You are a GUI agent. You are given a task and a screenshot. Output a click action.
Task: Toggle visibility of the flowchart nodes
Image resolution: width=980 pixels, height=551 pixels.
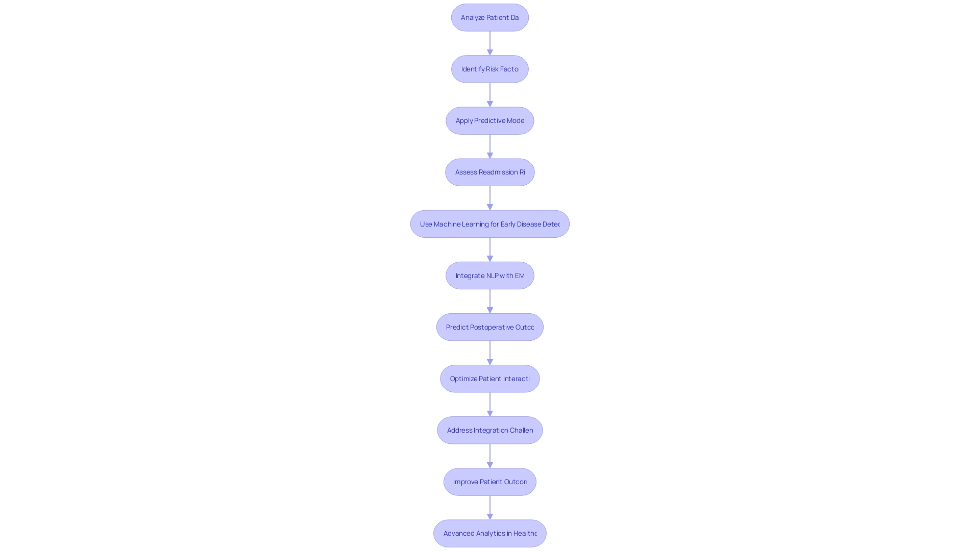point(489,17)
